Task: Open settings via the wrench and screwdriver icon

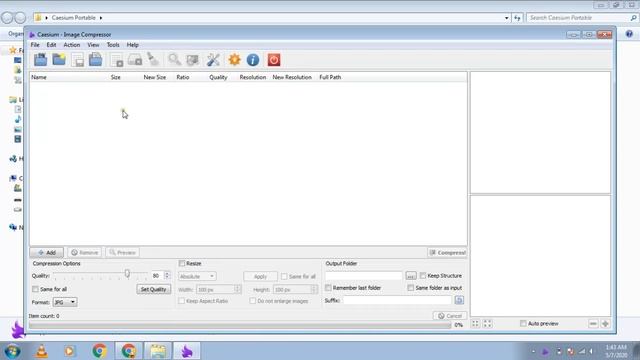Action: pyautogui.click(x=213, y=60)
